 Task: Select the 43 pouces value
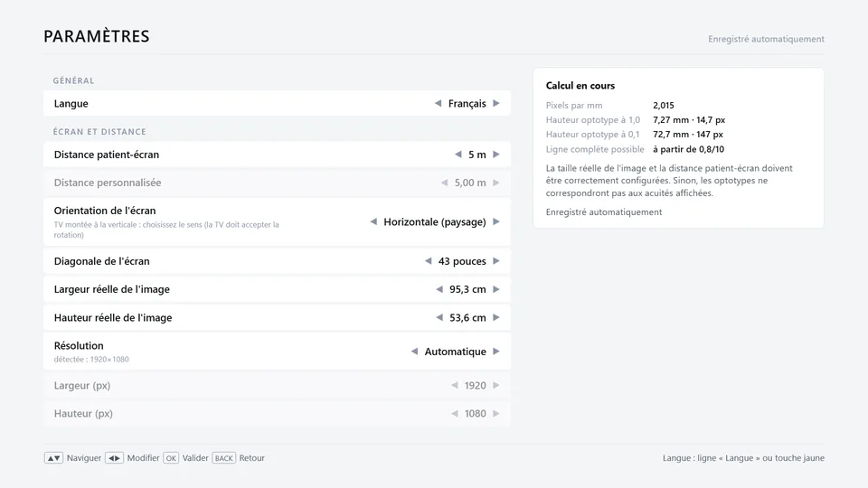click(462, 261)
